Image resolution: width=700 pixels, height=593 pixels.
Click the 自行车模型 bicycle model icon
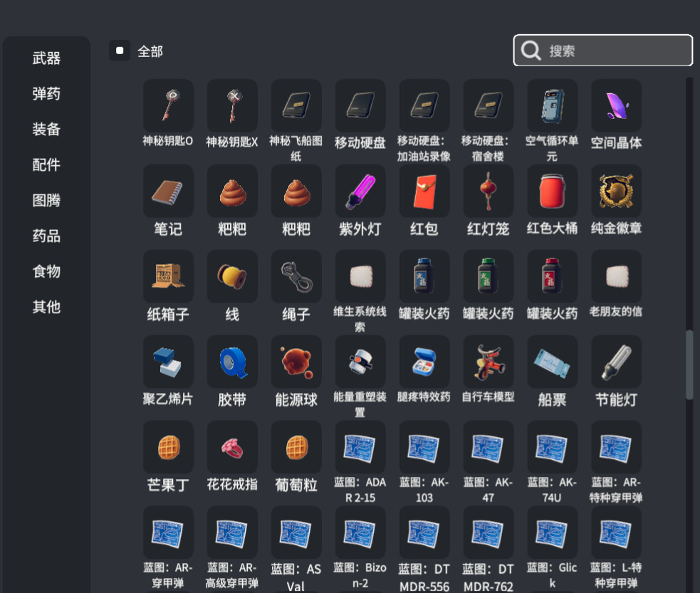[x=488, y=361]
